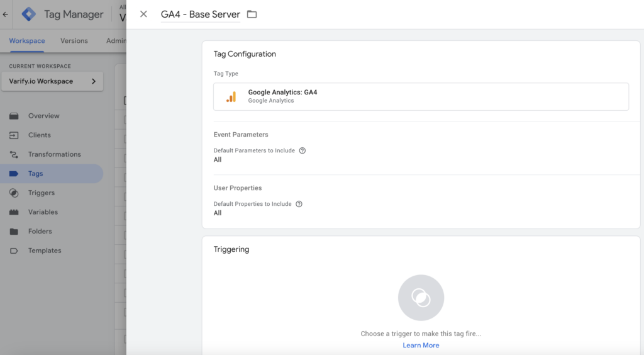Click the Triggers icon in sidebar
Viewport: 644px width, 355px height.
14,193
